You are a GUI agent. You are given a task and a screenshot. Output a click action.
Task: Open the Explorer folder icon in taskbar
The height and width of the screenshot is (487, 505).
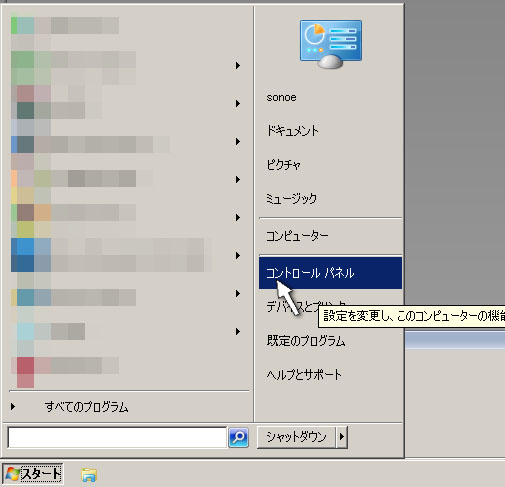tap(89, 475)
